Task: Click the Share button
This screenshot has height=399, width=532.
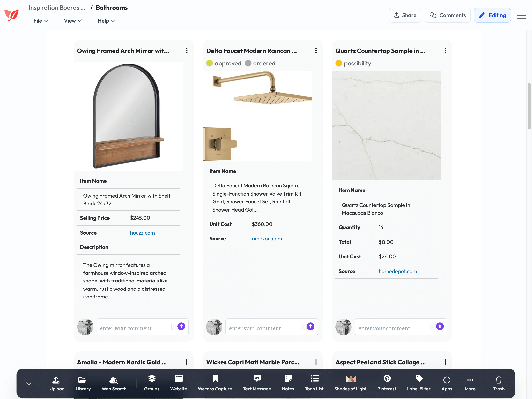Action: (x=405, y=15)
